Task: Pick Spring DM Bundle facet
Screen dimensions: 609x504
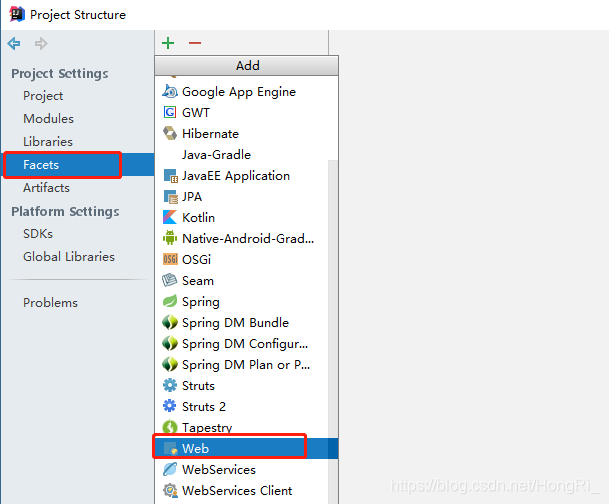Action: point(242,322)
